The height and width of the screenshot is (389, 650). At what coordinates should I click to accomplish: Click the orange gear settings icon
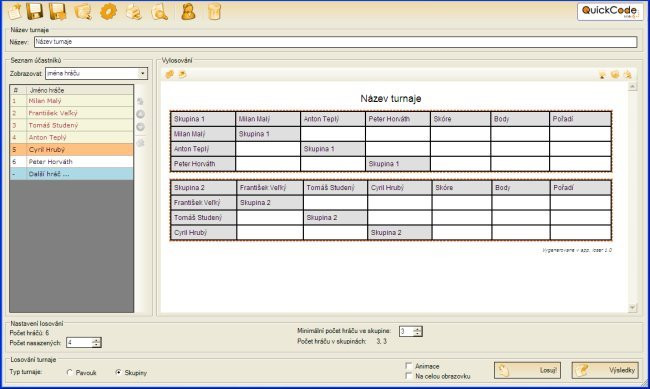108,12
